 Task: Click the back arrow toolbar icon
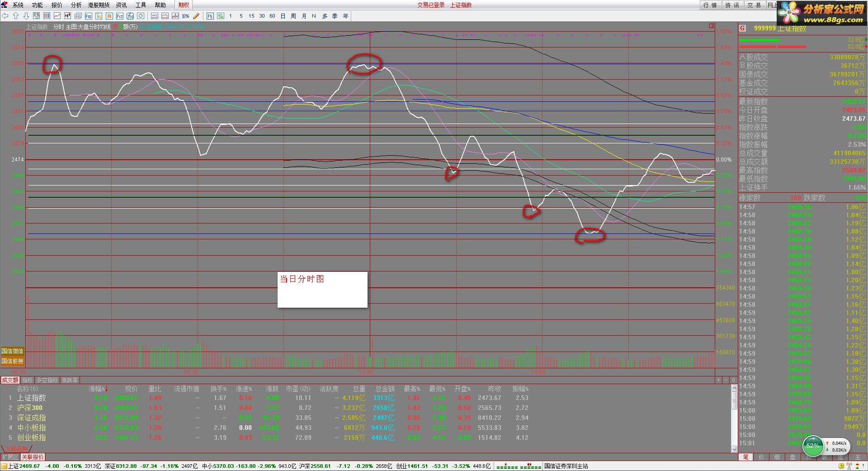coord(5,16)
